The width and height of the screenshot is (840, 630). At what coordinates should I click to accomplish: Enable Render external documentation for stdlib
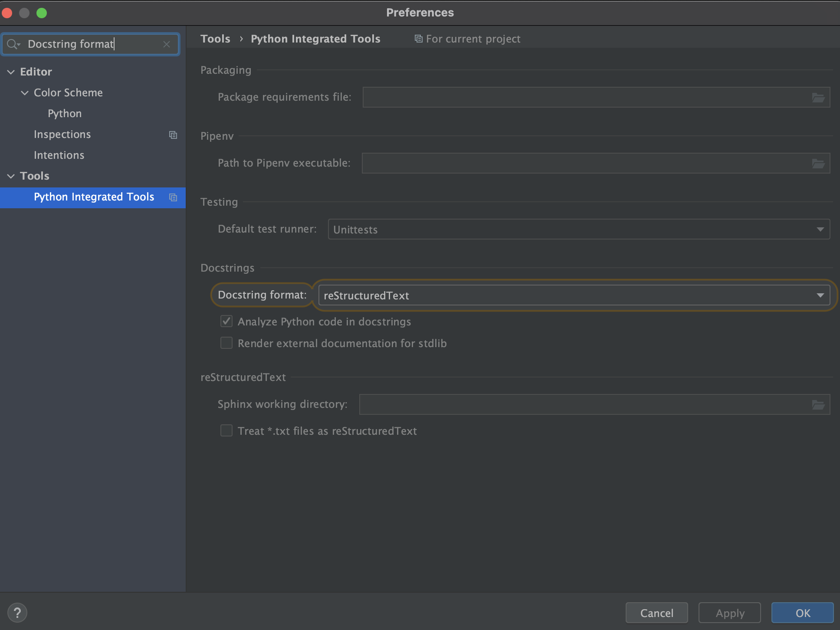coord(226,343)
